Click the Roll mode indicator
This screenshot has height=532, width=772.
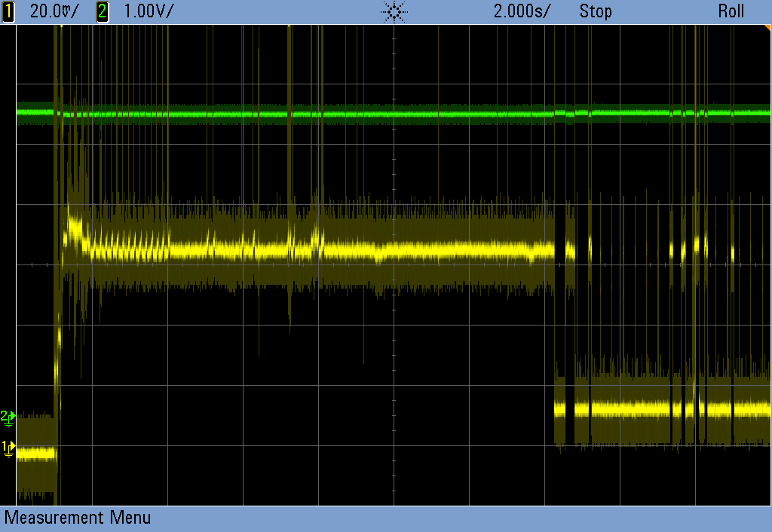pyautogui.click(x=731, y=12)
